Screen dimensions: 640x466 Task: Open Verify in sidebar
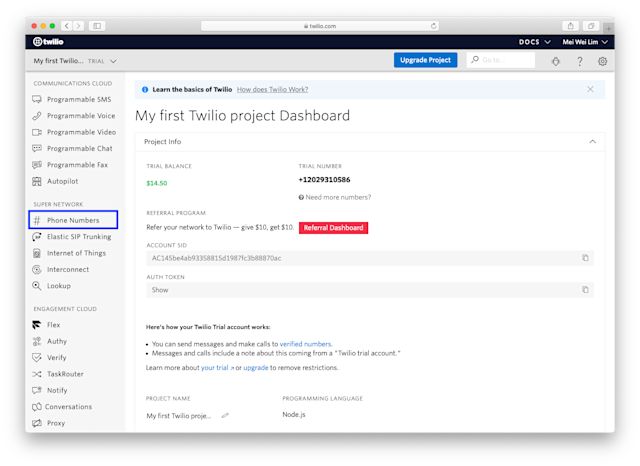click(x=56, y=357)
